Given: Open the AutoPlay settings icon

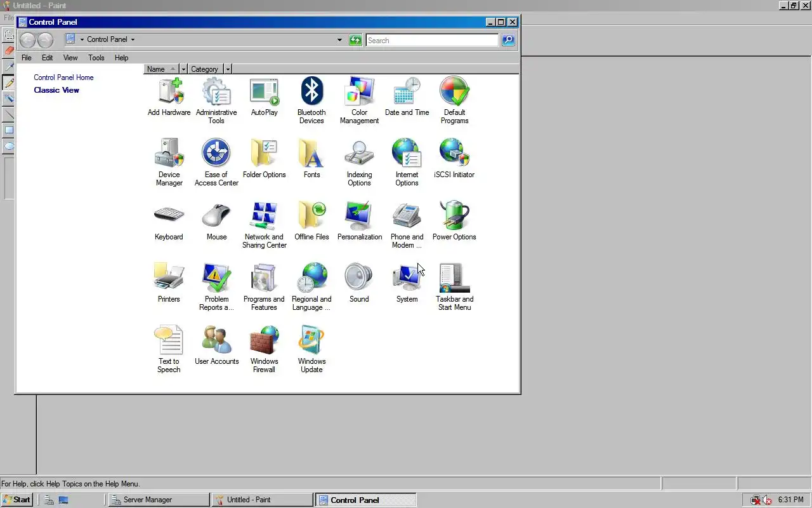Looking at the screenshot, I should (x=264, y=97).
